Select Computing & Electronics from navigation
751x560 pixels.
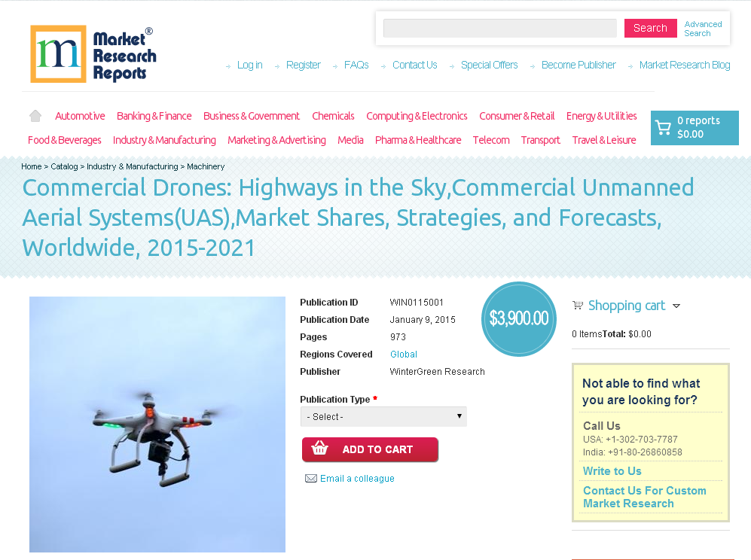[417, 116]
